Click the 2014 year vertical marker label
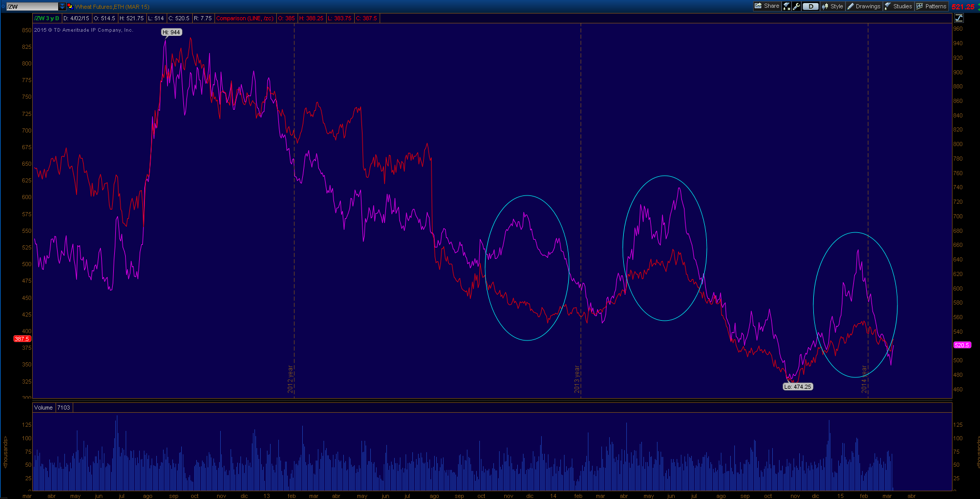The height and width of the screenshot is (499, 980). pos(864,379)
